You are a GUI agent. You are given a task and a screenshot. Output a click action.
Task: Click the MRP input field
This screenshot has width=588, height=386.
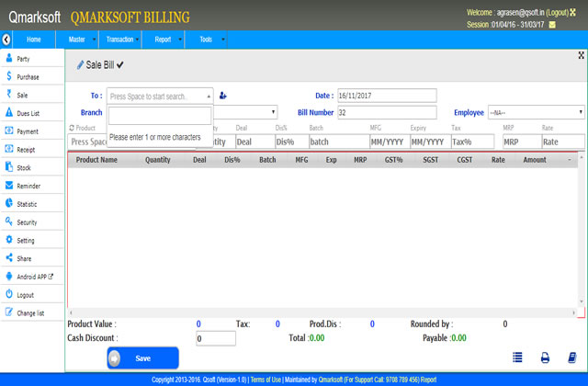pos(522,142)
